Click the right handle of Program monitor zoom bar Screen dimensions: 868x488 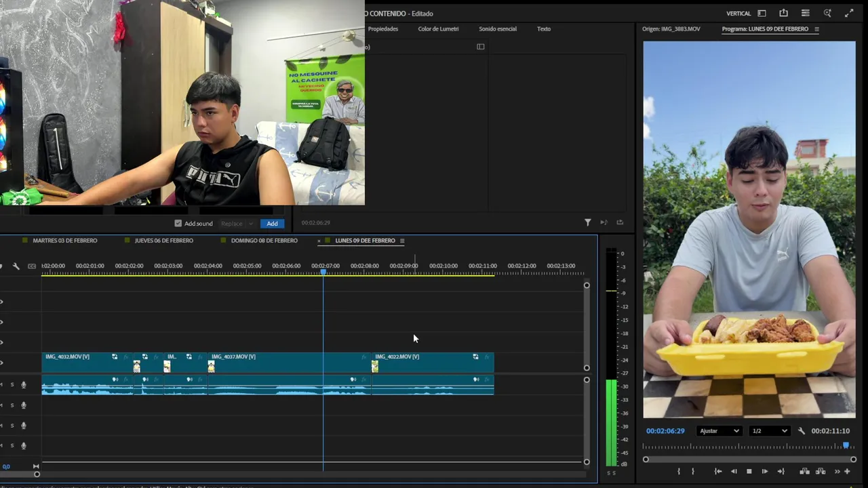(x=854, y=460)
